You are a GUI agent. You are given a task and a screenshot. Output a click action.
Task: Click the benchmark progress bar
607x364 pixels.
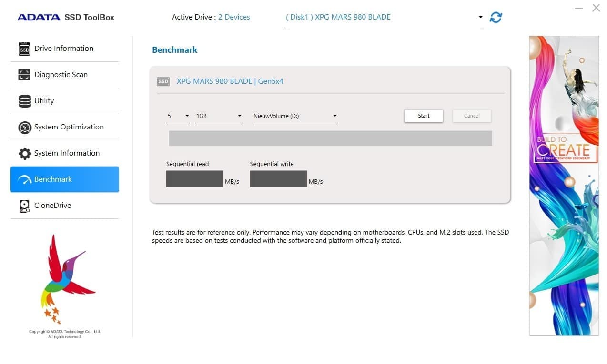point(331,138)
